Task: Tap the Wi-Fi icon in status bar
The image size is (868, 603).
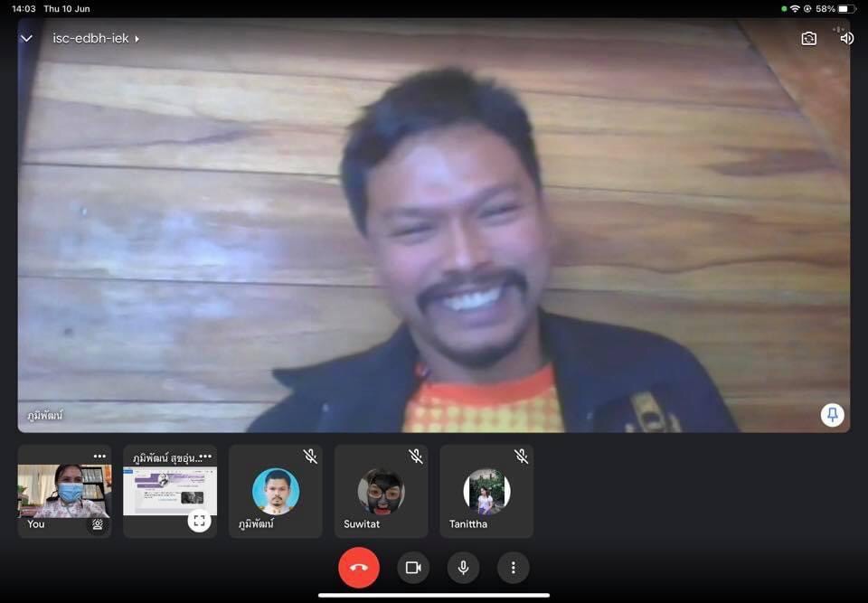Action: click(795, 8)
